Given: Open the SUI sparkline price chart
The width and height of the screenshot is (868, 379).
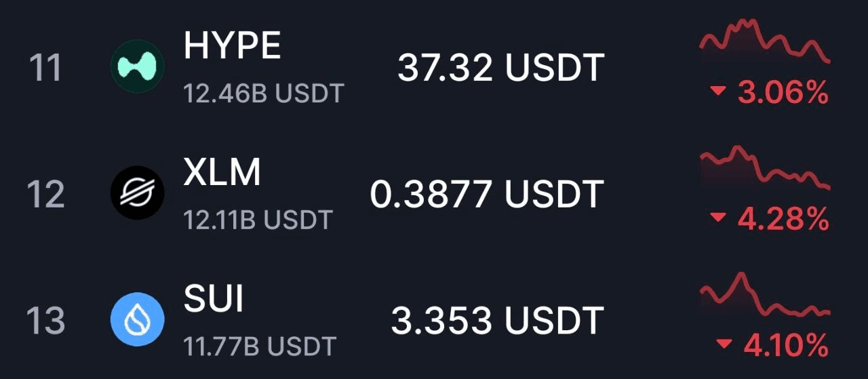Looking at the screenshot, I should [x=765, y=296].
